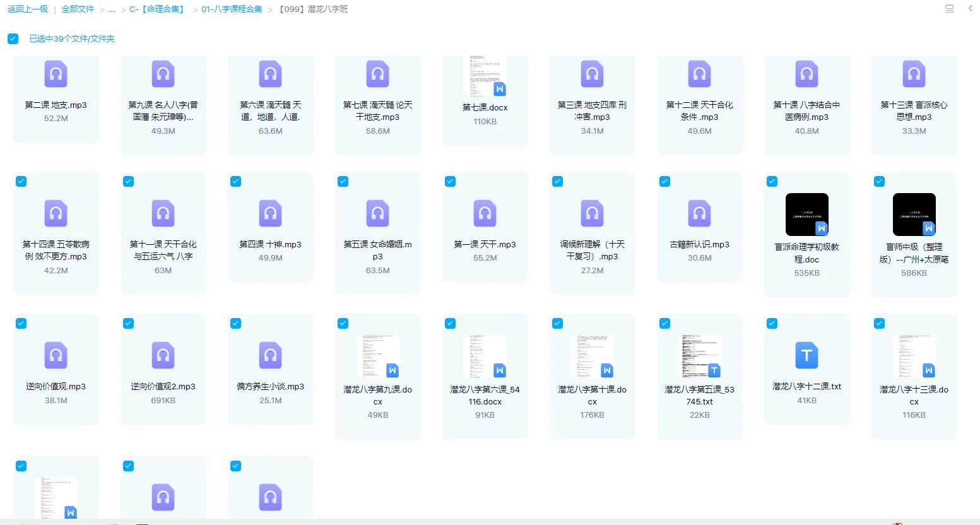This screenshot has width=980, height=525.
Task: Open thumbnail of 潜龙八字第十课.docx
Action: pos(592,357)
